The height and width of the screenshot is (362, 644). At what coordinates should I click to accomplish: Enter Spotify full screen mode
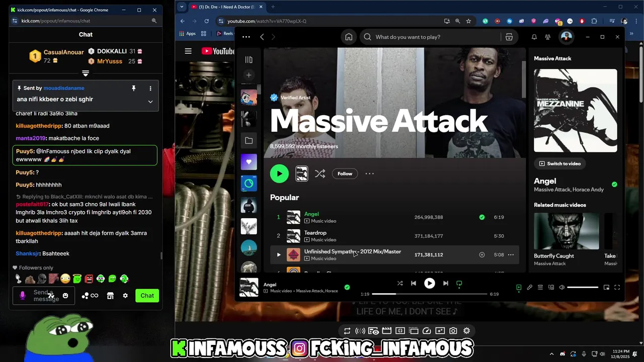(617, 288)
